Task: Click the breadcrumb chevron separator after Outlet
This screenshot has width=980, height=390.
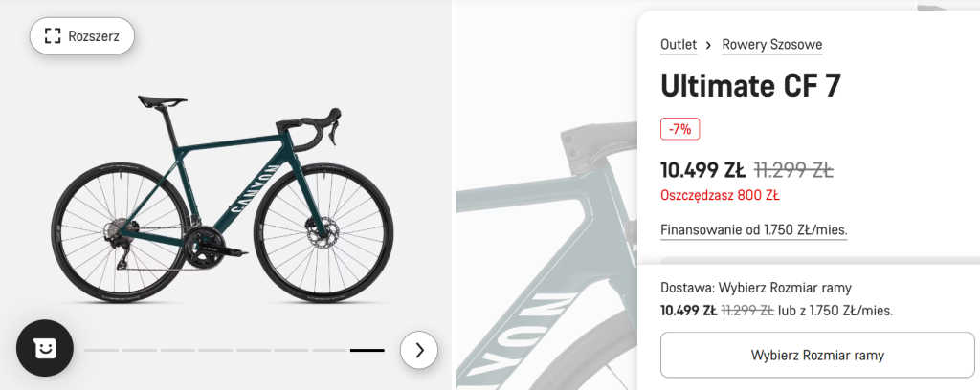Action: (709, 45)
